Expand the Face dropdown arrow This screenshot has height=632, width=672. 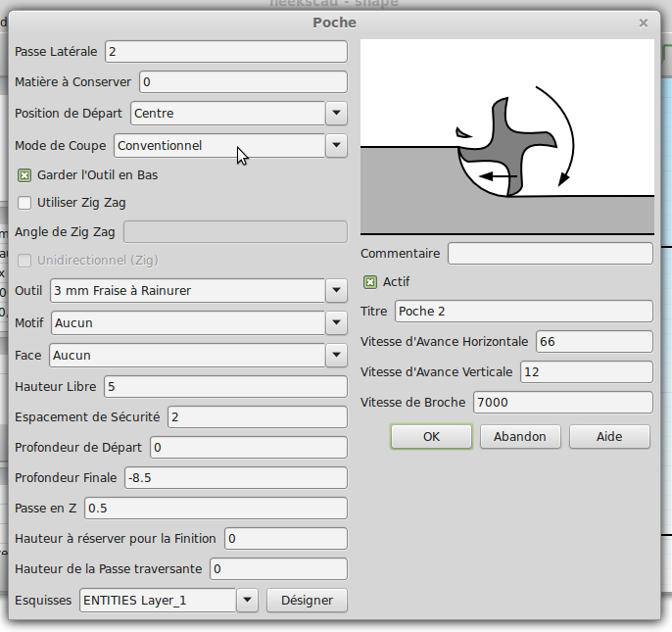[x=336, y=356]
